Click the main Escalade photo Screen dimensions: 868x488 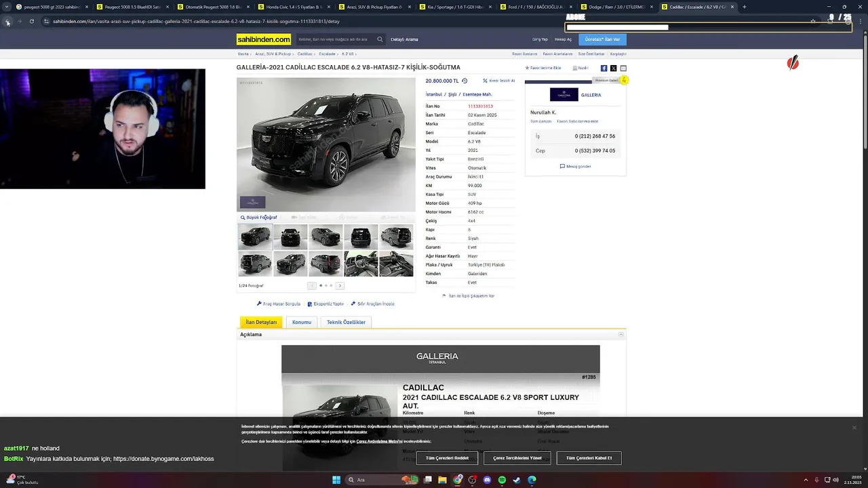tap(325, 144)
